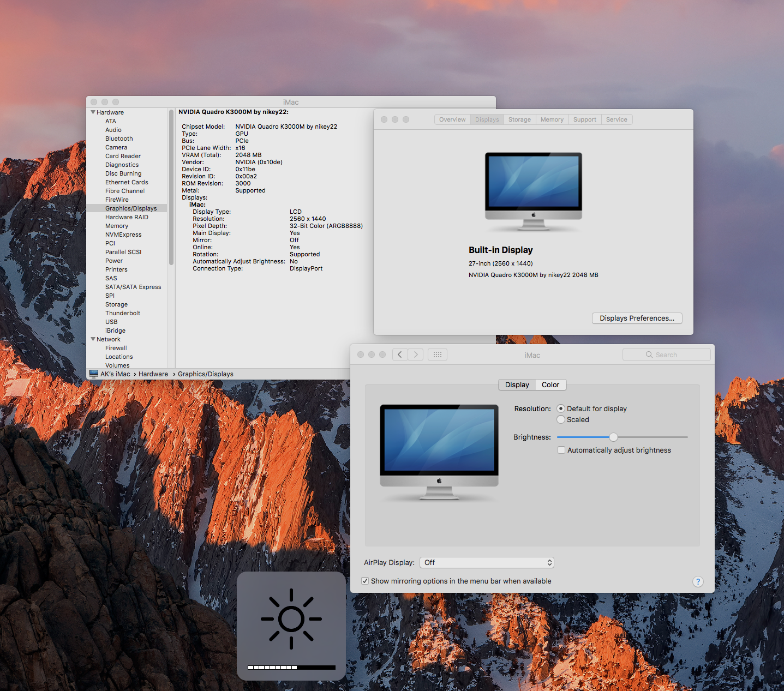The width and height of the screenshot is (784, 691).
Task: Select Volumes under Network
Action: pos(117,365)
